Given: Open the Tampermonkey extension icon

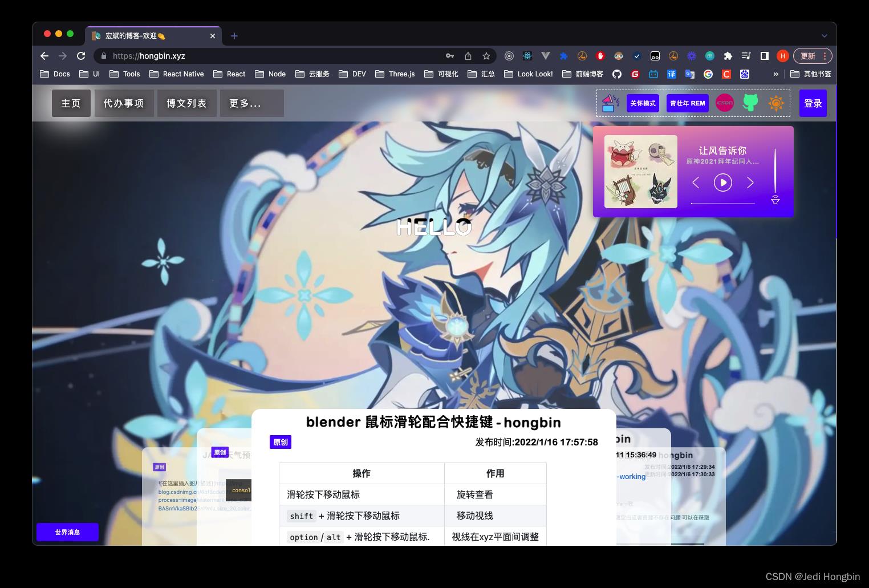Looking at the screenshot, I should point(655,56).
